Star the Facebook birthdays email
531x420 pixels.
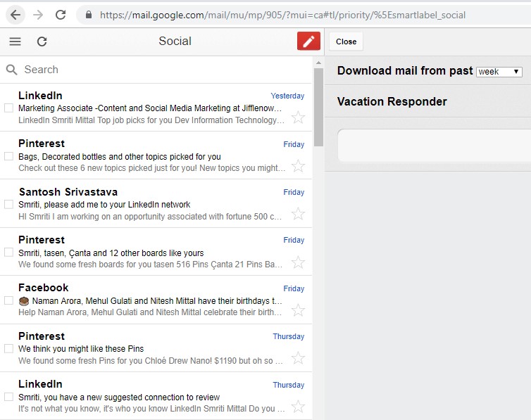[x=298, y=310]
